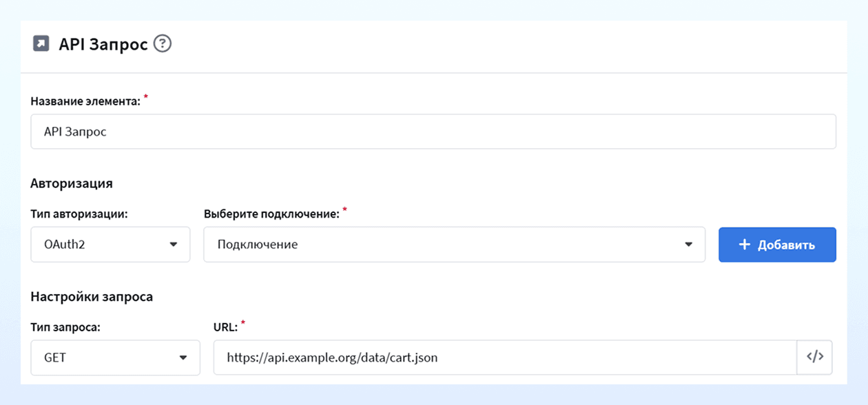Screen dimensions: 868x405
Task: Click the Добавить button
Action: 777,245
